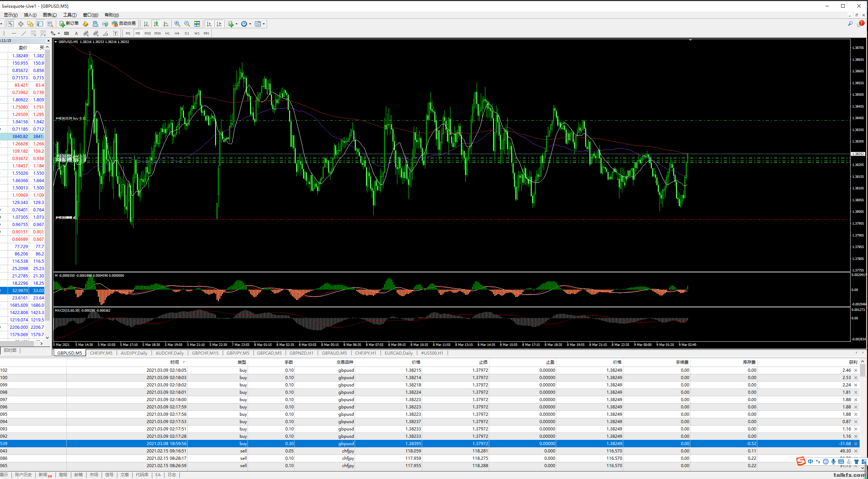868x479 pixels.
Task: Open the Market Watch window icon
Action: point(11,24)
